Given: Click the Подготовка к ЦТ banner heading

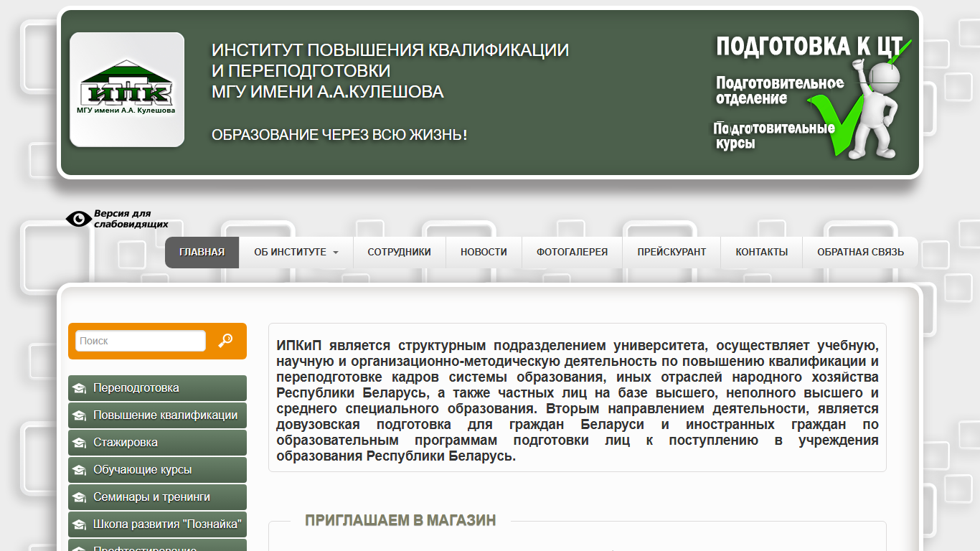Looking at the screenshot, I should pyautogui.click(x=809, y=47).
